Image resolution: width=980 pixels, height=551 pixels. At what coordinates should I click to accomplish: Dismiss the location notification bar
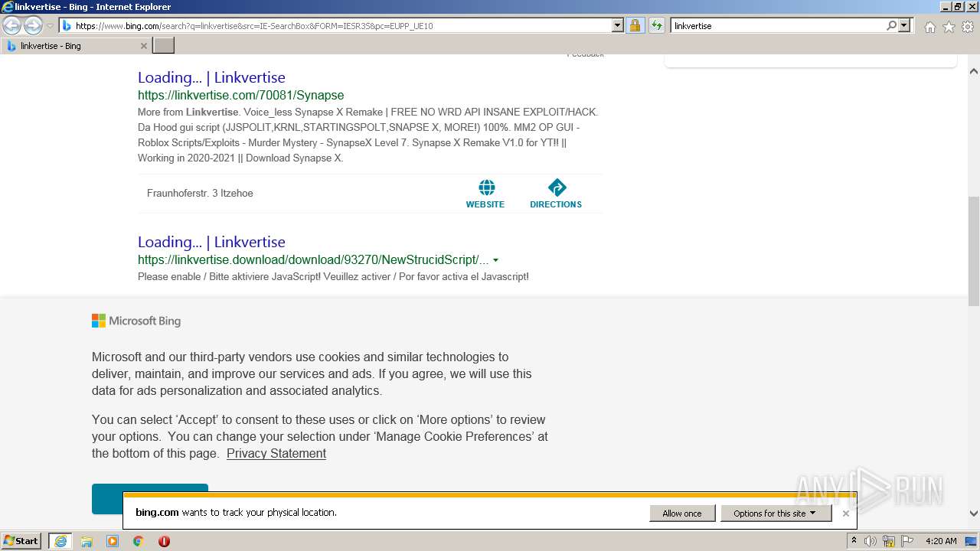pyautogui.click(x=845, y=513)
